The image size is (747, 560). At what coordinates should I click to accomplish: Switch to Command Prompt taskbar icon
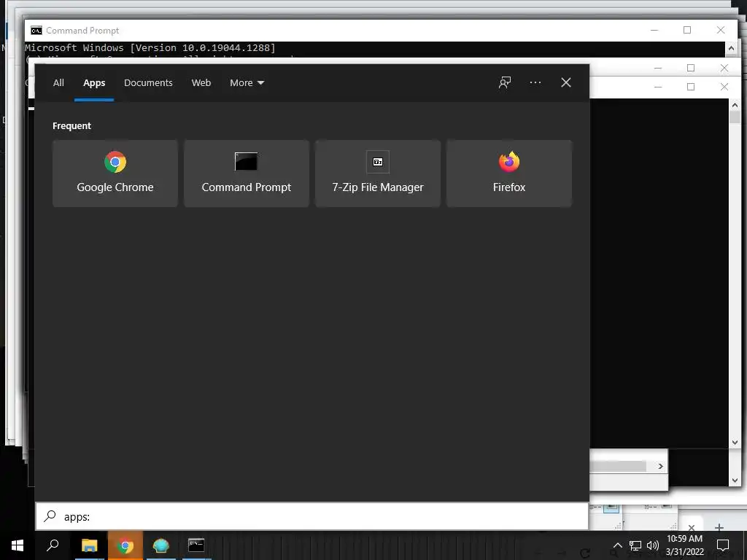click(196, 545)
